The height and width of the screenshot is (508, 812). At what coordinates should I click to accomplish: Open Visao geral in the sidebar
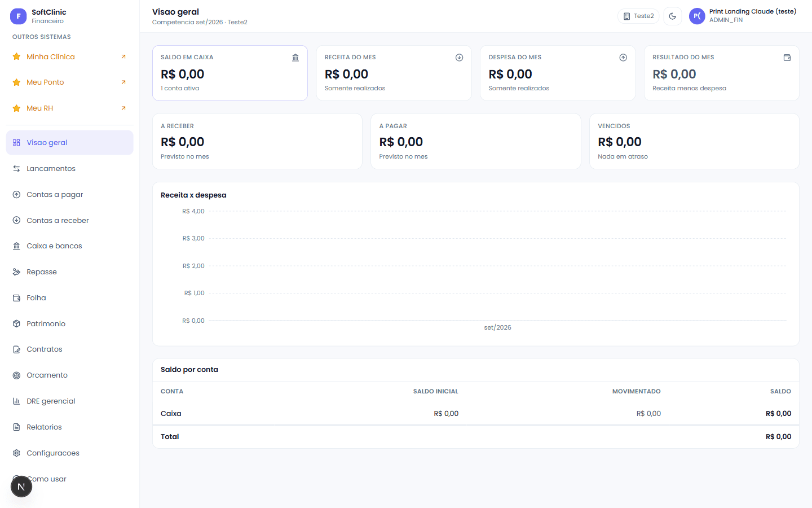coord(70,143)
